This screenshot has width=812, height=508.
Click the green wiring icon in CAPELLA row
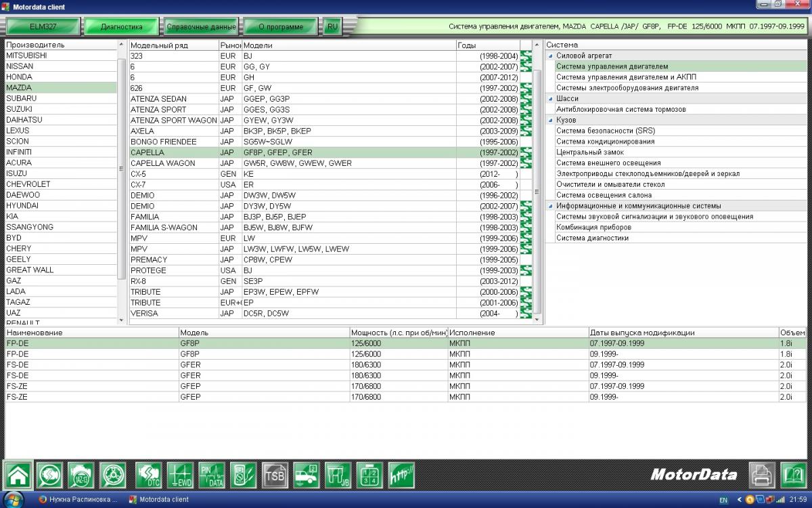coord(526,152)
